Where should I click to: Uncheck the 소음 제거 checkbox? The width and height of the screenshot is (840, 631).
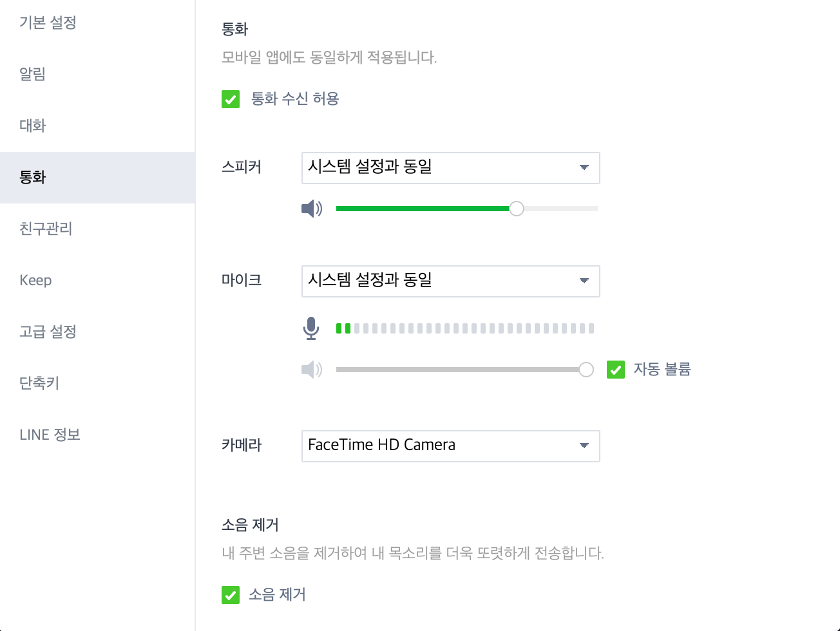(x=231, y=595)
